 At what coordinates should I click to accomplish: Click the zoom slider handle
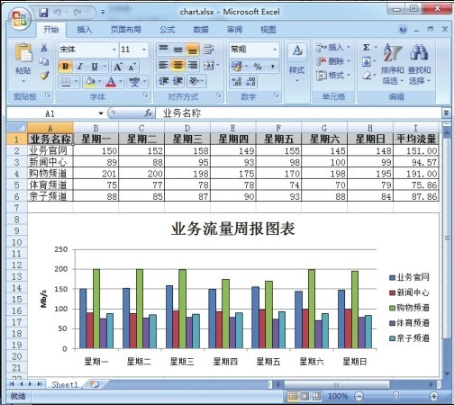(x=396, y=396)
